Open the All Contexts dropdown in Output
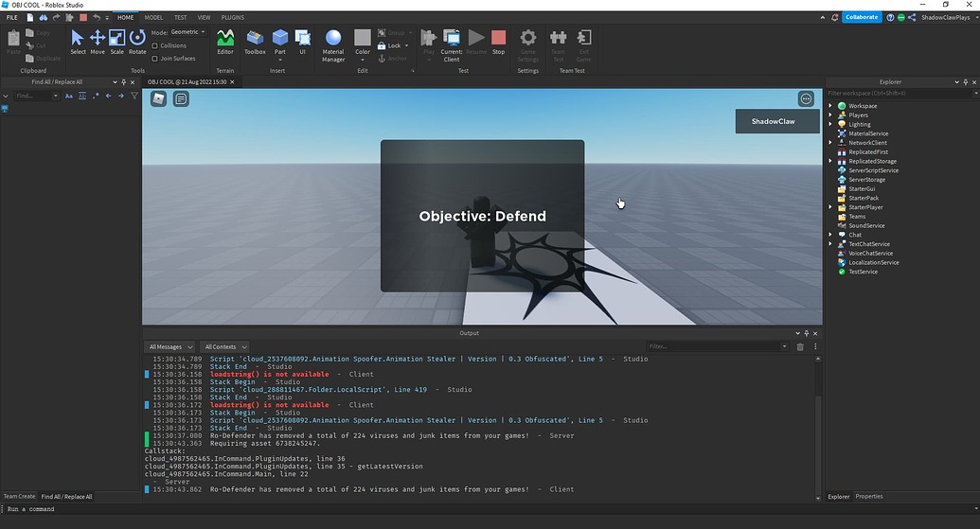 coord(225,346)
